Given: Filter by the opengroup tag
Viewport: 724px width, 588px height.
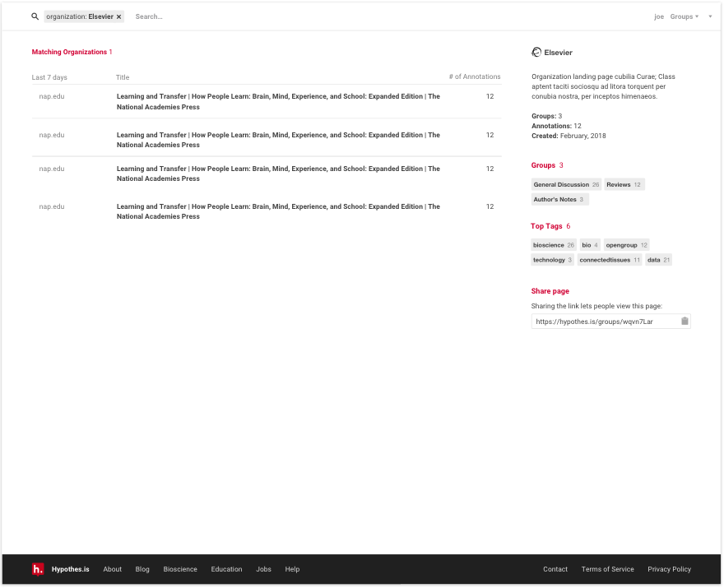Looking at the screenshot, I should pos(627,245).
